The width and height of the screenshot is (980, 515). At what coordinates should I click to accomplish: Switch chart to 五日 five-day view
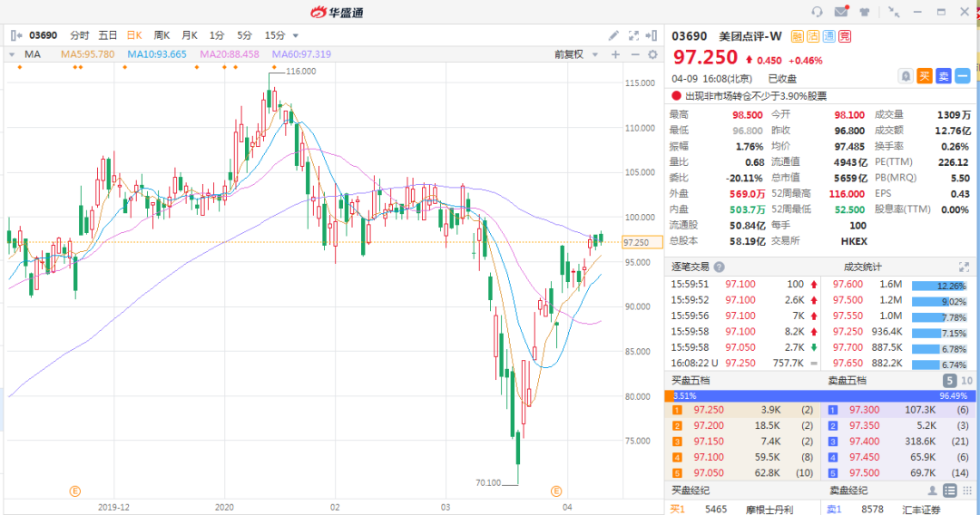click(x=107, y=35)
